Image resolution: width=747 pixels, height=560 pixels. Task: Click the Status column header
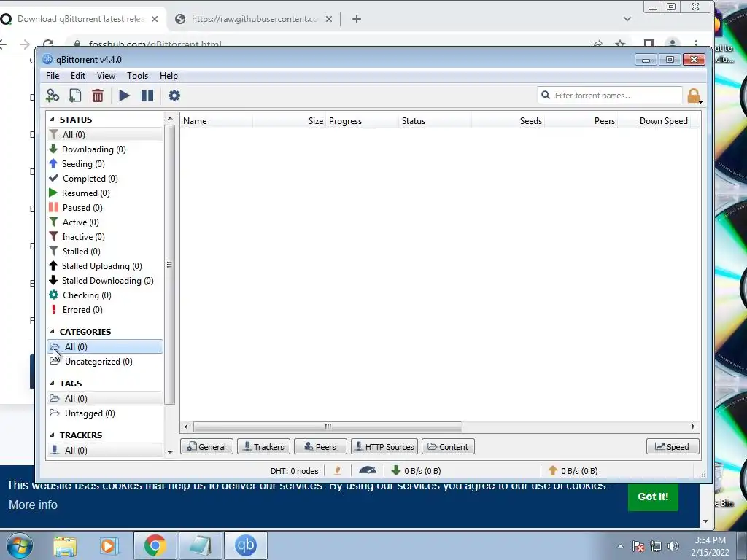[435, 121]
